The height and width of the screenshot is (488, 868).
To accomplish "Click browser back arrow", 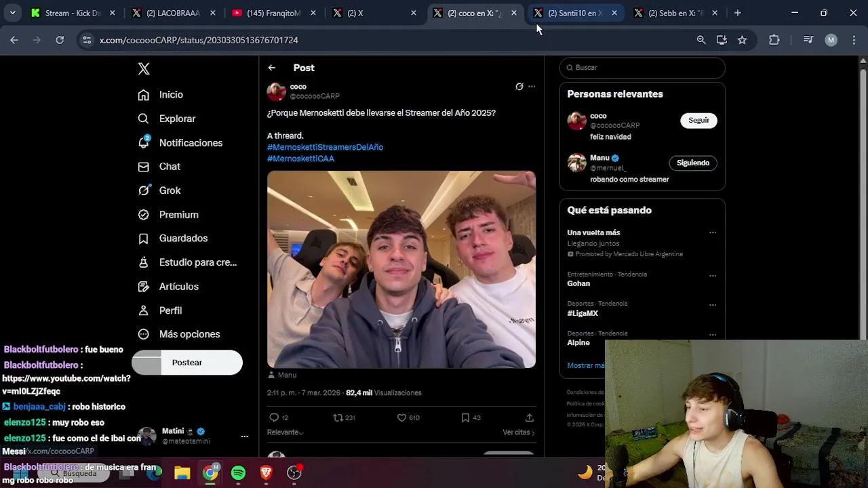I will (14, 40).
